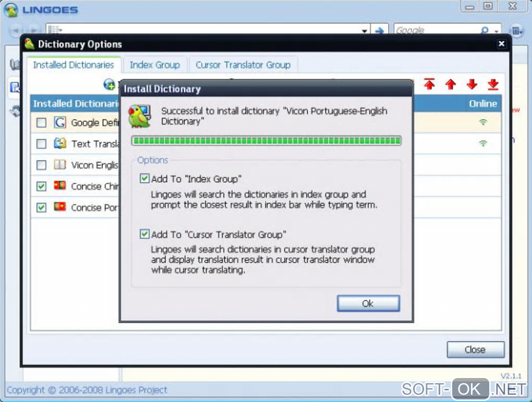Click the back navigation arrow in Lingoes window
Screen dimensions: 532x402
(x=16, y=31)
